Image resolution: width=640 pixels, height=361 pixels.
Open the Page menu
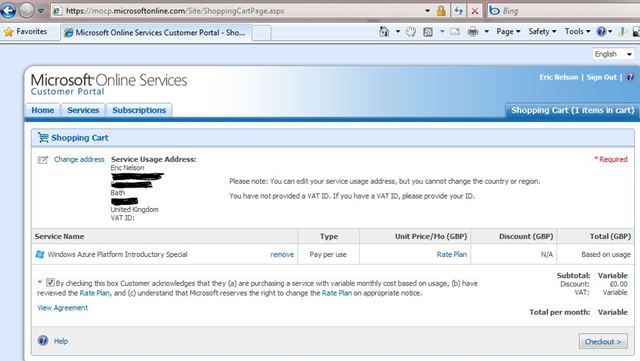click(x=508, y=31)
